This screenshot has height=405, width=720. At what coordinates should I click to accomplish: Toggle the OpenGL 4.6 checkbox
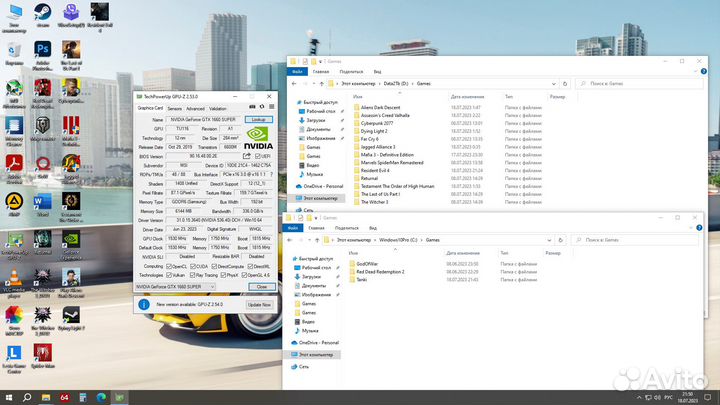tap(244, 275)
